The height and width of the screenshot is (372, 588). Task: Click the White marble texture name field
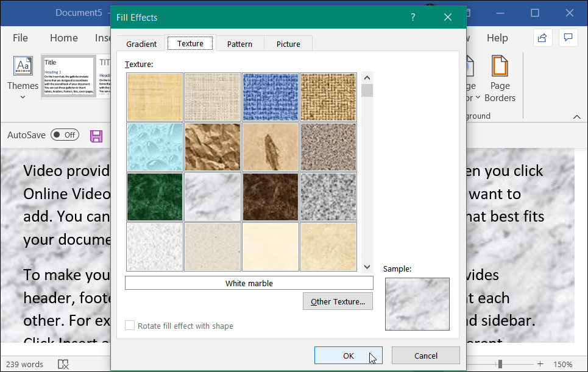[x=249, y=283]
